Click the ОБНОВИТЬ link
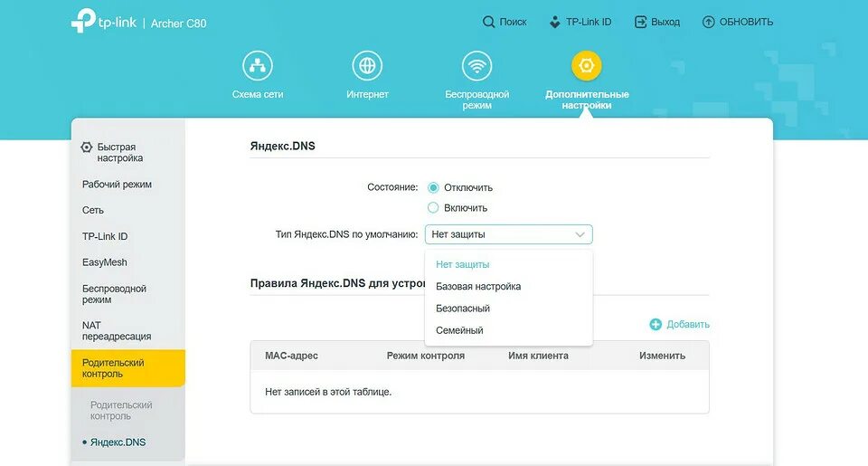The width and height of the screenshot is (868, 466). click(x=746, y=22)
